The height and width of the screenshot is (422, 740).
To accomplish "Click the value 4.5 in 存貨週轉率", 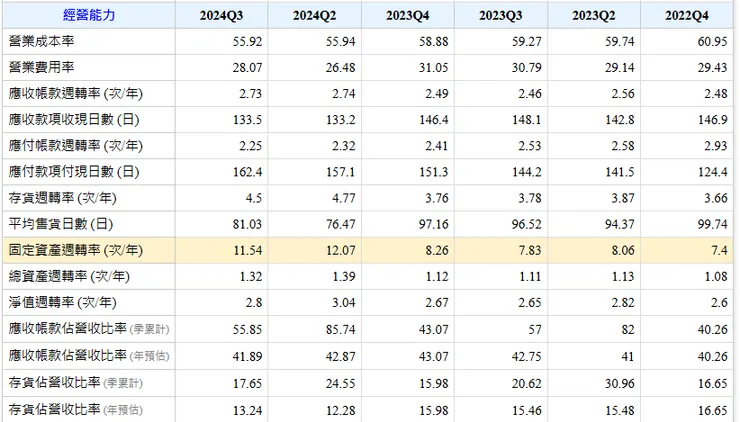I will click(253, 198).
